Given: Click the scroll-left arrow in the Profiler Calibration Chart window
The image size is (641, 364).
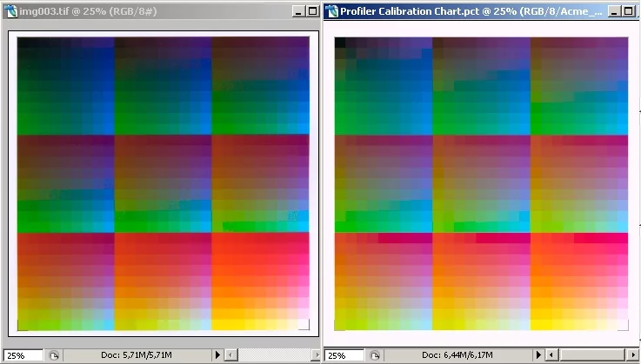Looking at the screenshot, I should click(552, 355).
